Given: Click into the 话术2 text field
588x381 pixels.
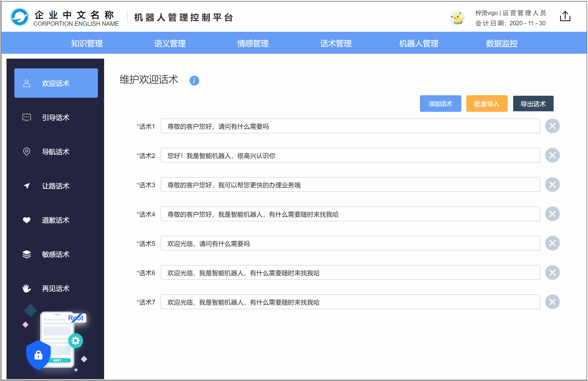Looking at the screenshot, I should pyautogui.click(x=350, y=155).
